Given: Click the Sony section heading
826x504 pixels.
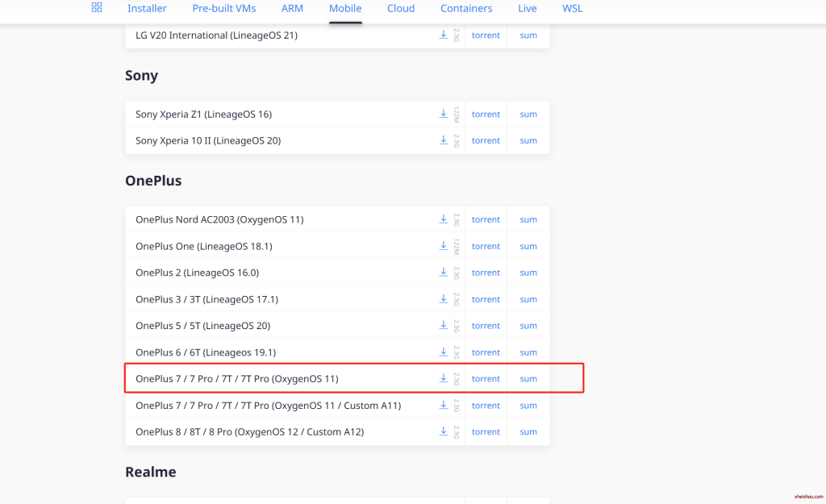Looking at the screenshot, I should [x=142, y=75].
